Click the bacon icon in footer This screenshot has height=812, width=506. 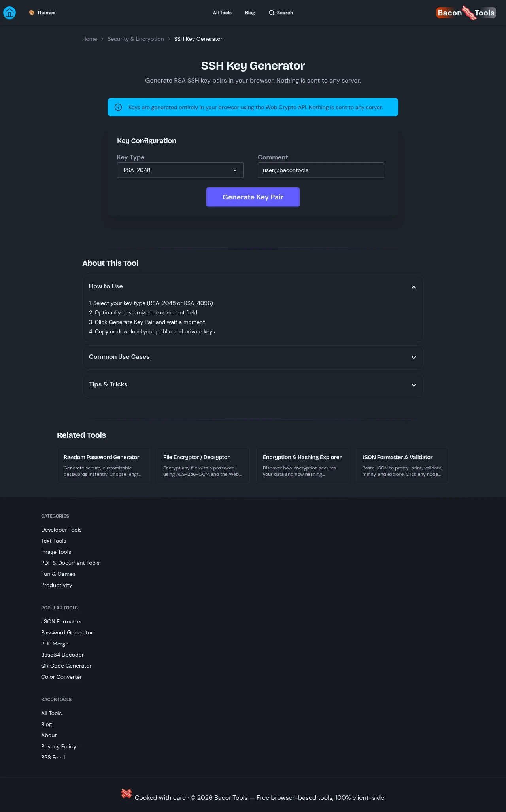click(x=126, y=793)
